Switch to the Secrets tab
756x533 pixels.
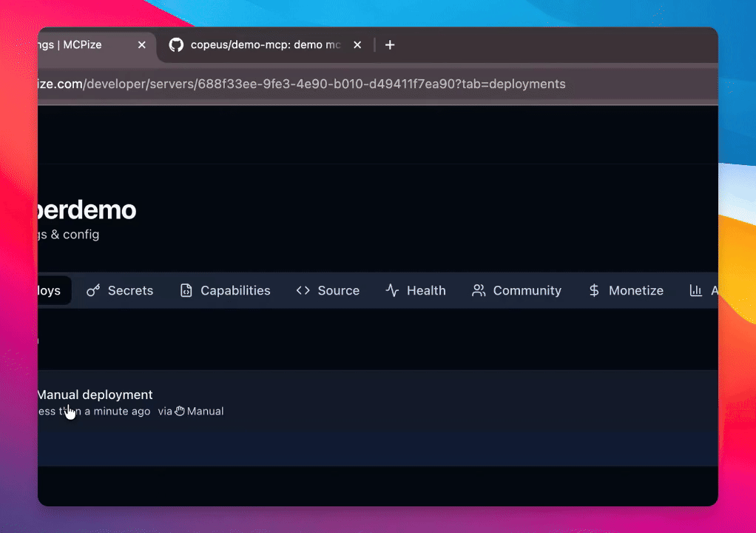click(x=120, y=290)
